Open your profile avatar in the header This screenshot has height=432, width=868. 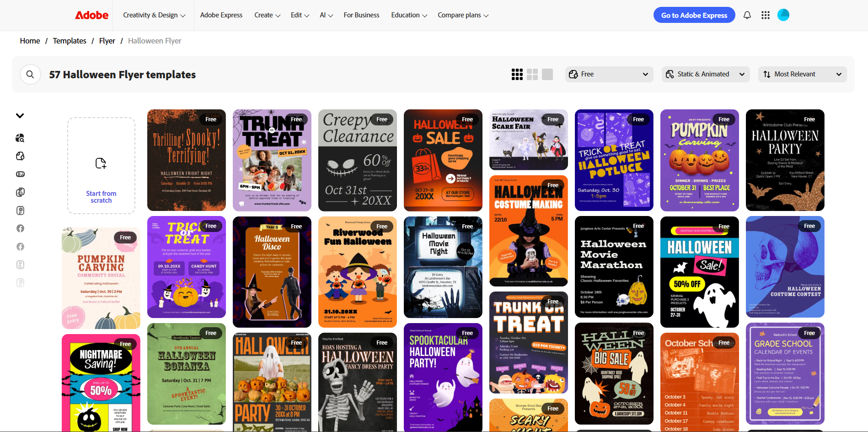click(x=783, y=15)
